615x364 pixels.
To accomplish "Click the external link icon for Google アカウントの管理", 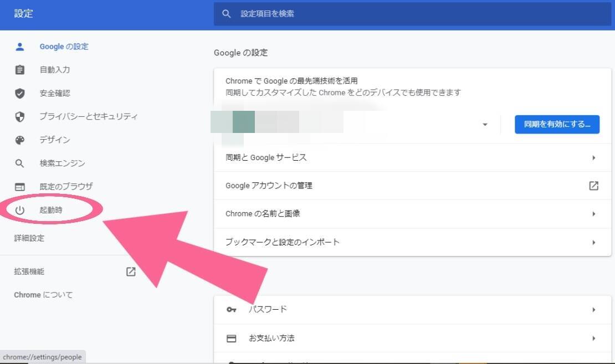I will (593, 186).
